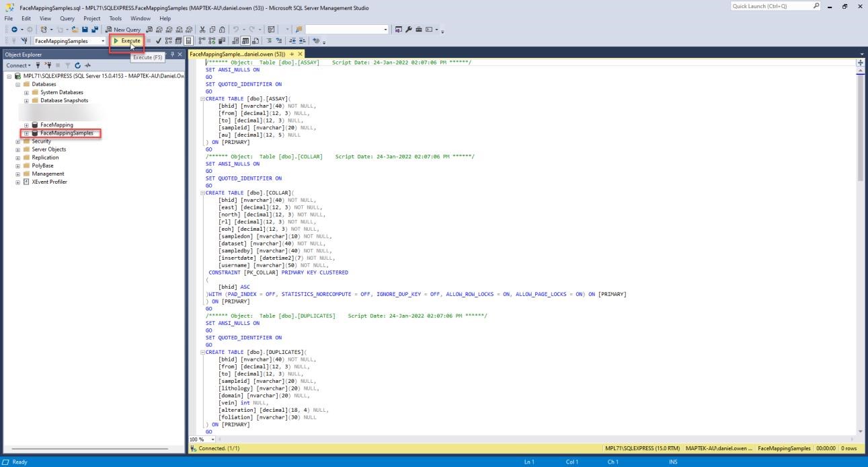Screen dimensions: 868x467
Task: Open the Tools menu
Action: [x=116, y=19]
